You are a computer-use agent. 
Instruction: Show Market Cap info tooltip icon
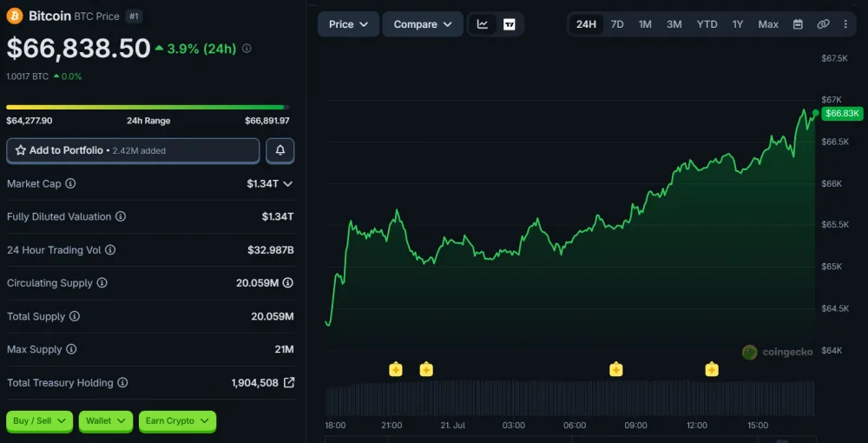coord(70,183)
